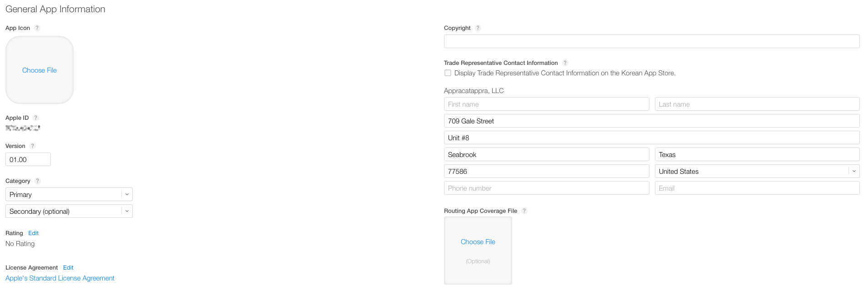Open the Category help tooltip
868x300 pixels.
(x=37, y=181)
